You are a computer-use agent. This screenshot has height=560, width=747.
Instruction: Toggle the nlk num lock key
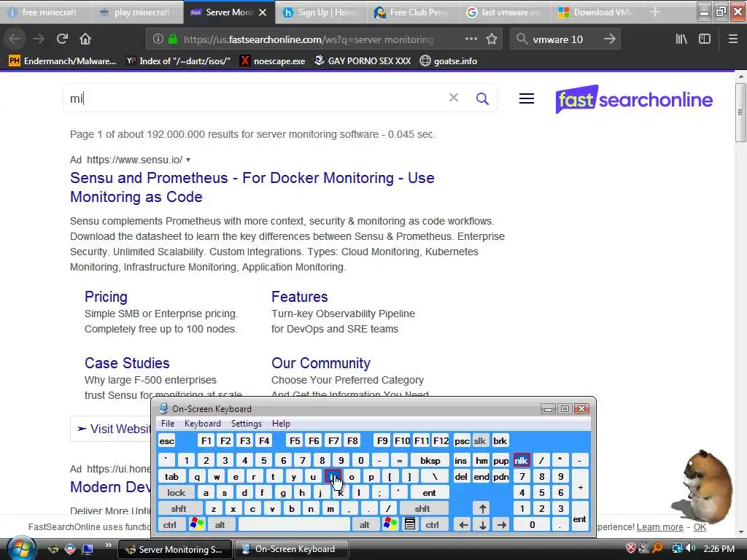click(x=521, y=460)
